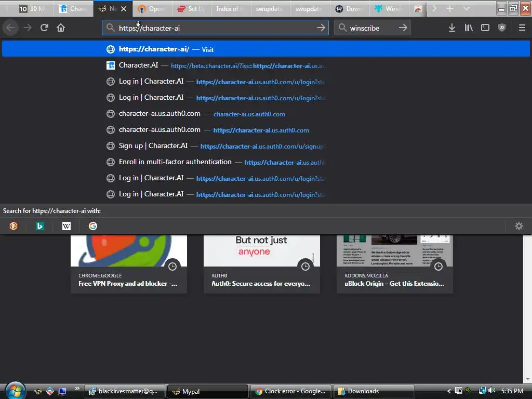Reload the current page

(44, 28)
